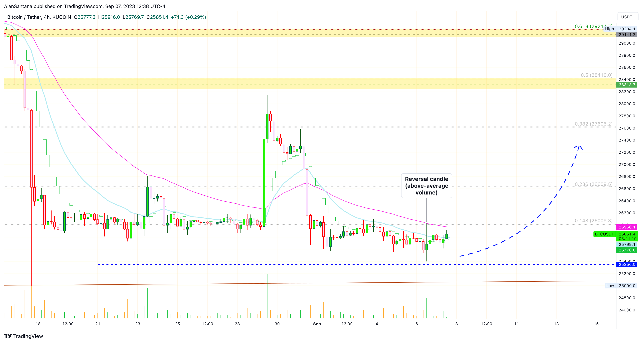Click the 25770.0 green price label
The width and height of the screenshot is (644, 343).
[x=627, y=250]
